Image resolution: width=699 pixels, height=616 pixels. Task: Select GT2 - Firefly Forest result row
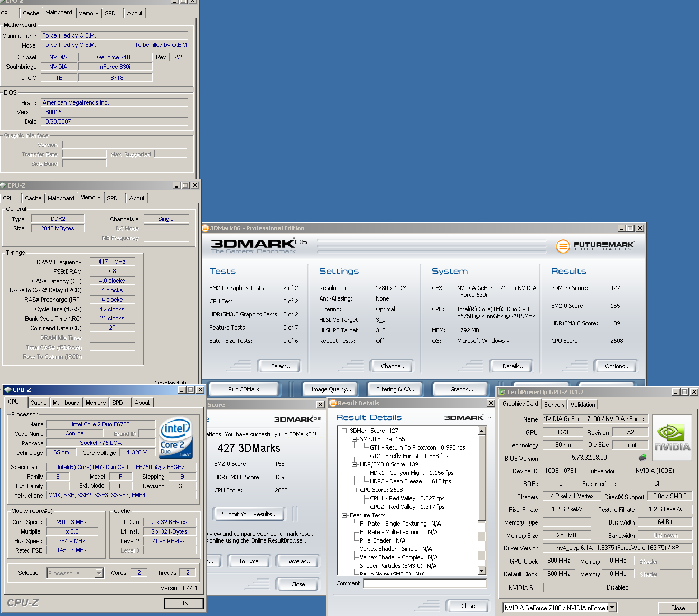coord(409,456)
